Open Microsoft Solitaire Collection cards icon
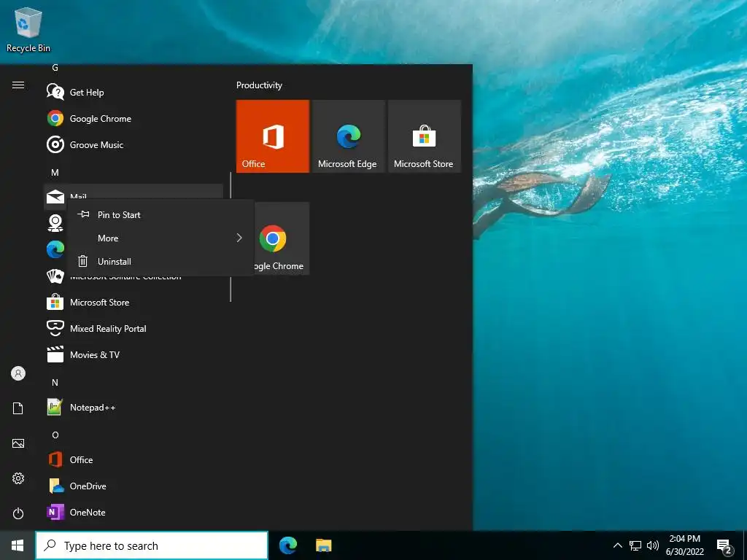The image size is (747, 560). pyautogui.click(x=55, y=276)
